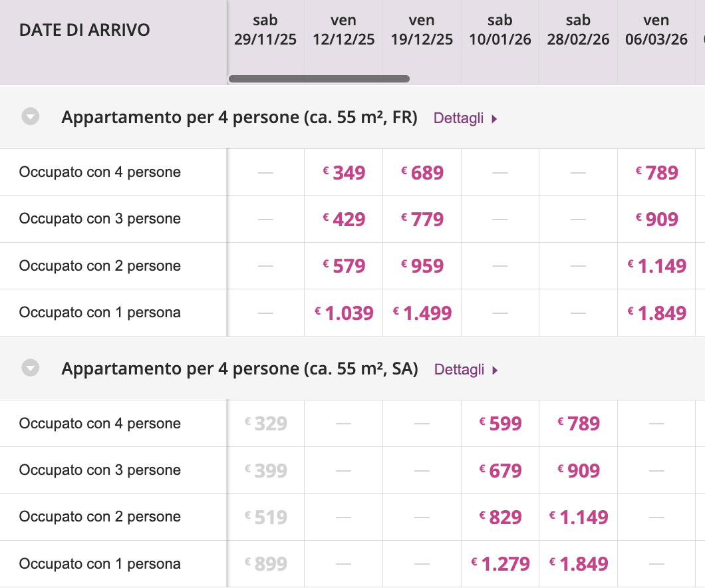Choose €599 price for 10/01/26
This screenshot has width=705, height=588.
pyautogui.click(x=500, y=424)
